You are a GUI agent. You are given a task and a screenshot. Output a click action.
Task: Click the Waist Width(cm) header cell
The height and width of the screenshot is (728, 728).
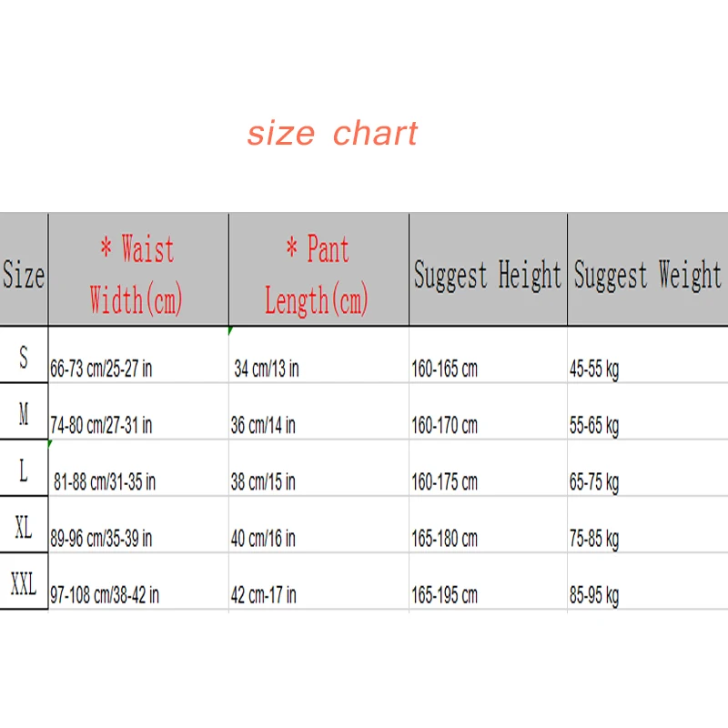tap(137, 272)
